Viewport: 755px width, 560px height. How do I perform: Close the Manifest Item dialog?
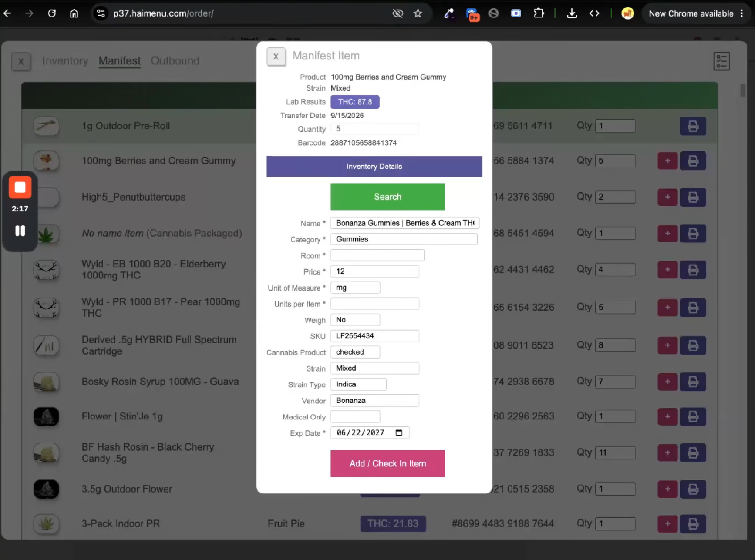click(276, 57)
